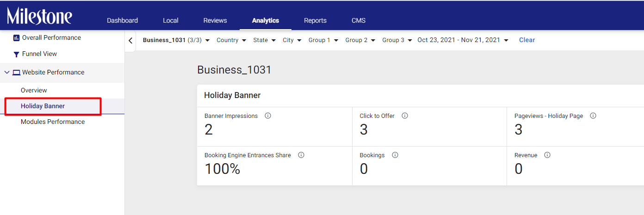Click the Overall Performance bar chart icon
The width and height of the screenshot is (644, 215).
coord(16,38)
